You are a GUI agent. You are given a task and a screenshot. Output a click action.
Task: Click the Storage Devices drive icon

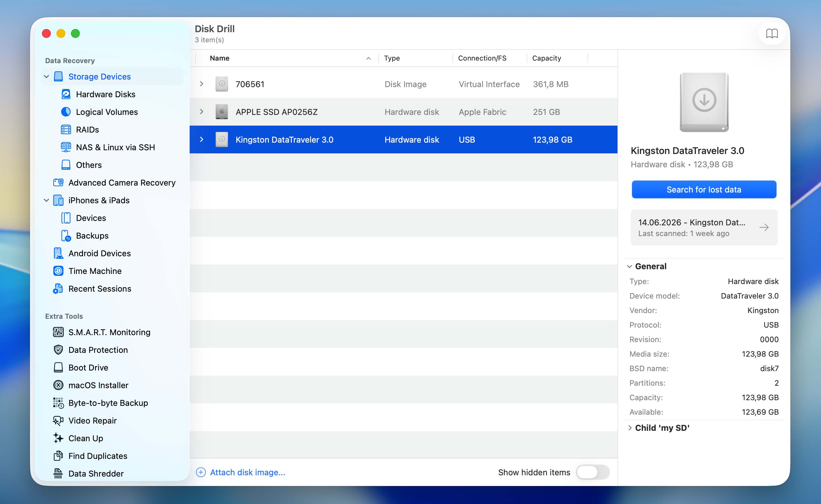(x=58, y=77)
